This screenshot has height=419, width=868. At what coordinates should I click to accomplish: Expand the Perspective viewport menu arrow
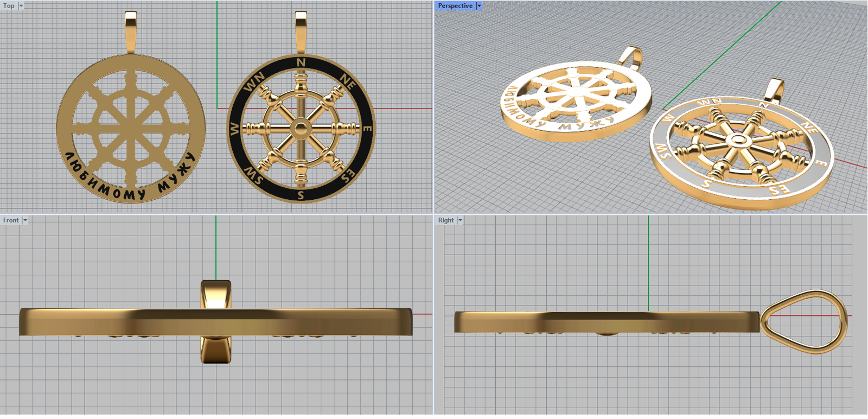click(x=479, y=6)
